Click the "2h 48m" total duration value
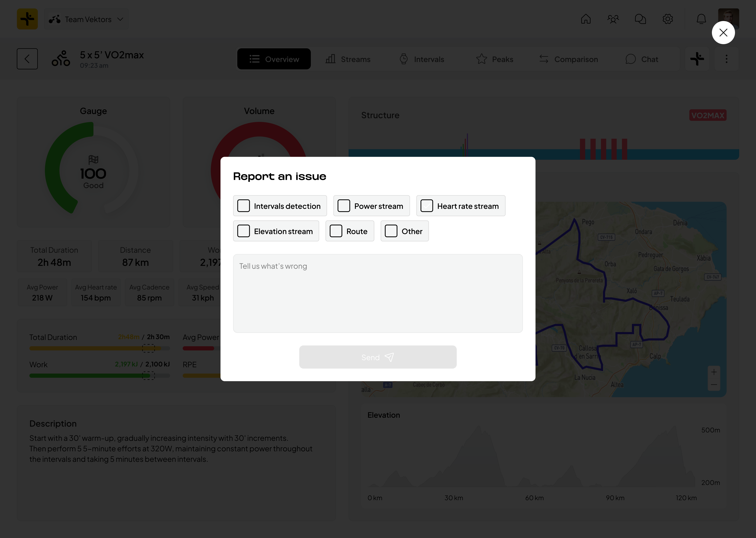The image size is (756, 538). tap(54, 262)
